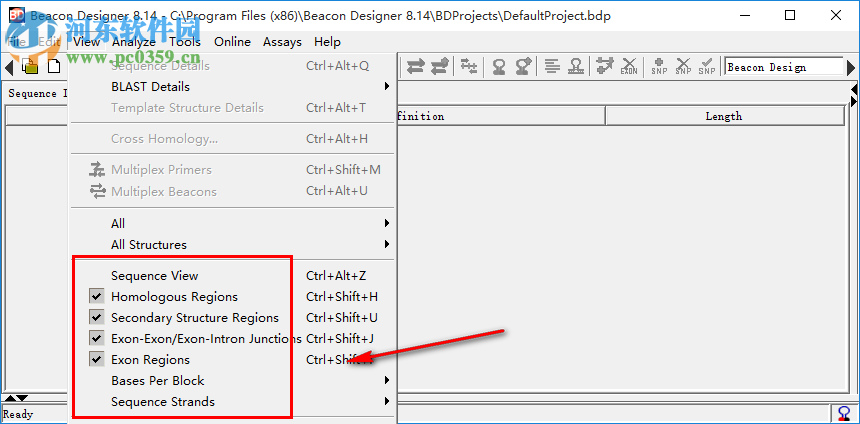Click the delete SNP cross icon
860x424 pixels.
(683, 67)
